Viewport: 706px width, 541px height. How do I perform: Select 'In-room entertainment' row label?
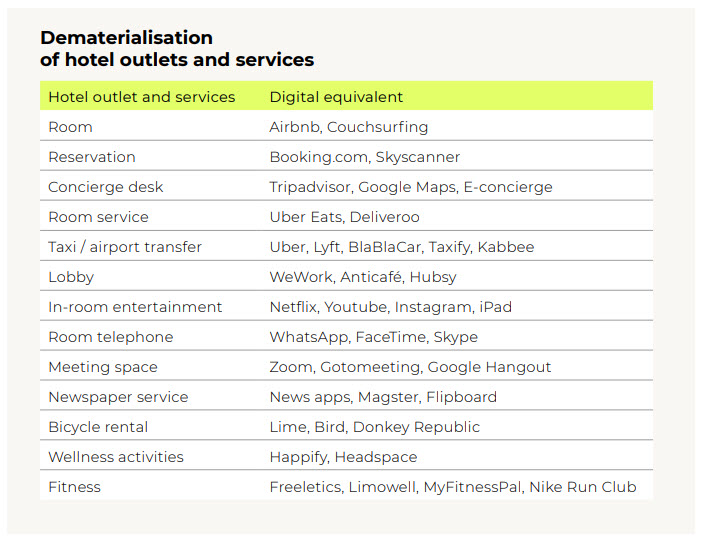pyautogui.click(x=135, y=307)
